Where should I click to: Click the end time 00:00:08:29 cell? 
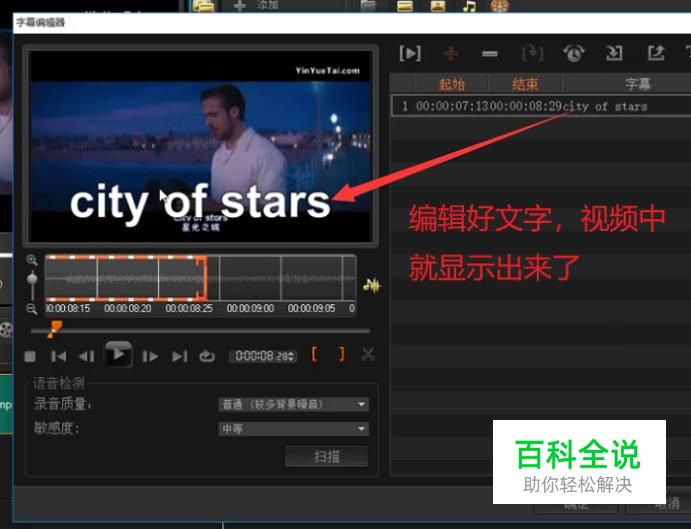[x=526, y=106]
